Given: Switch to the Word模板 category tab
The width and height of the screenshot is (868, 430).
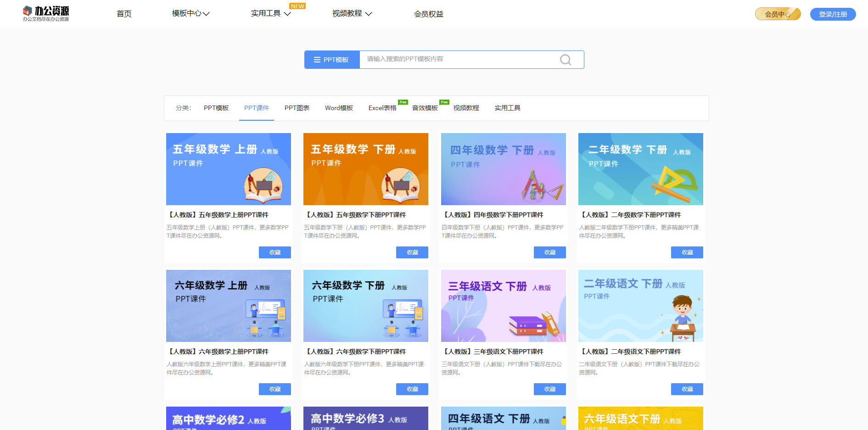Looking at the screenshot, I should [339, 108].
